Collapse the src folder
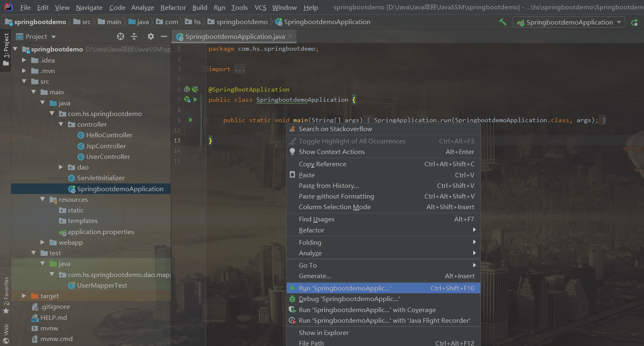The width and height of the screenshot is (644, 346). 24,81
